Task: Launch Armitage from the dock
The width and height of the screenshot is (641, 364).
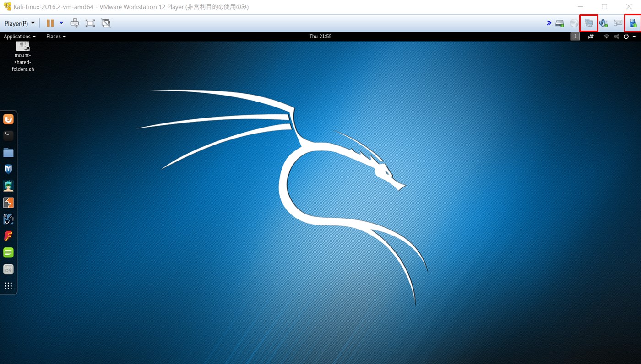Action: click(x=8, y=186)
